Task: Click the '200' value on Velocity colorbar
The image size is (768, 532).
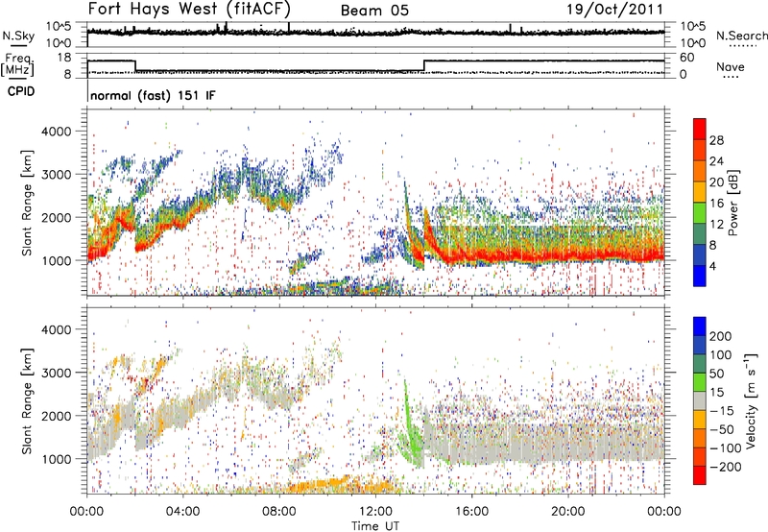Action: [x=721, y=336]
